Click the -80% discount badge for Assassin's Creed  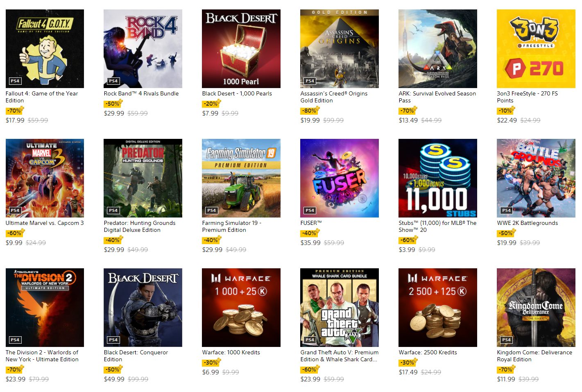pyautogui.click(x=310, y=110)
